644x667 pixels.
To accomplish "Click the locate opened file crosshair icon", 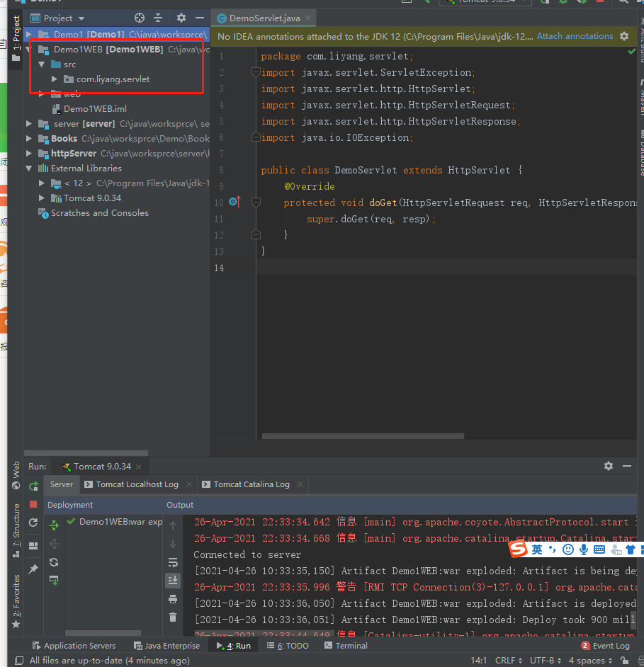I will (139, 18).
